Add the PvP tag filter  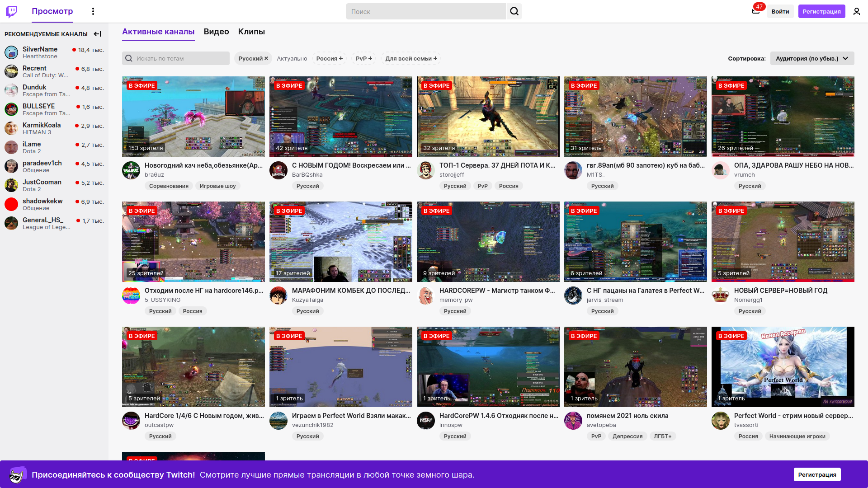[x=364, y=58]
